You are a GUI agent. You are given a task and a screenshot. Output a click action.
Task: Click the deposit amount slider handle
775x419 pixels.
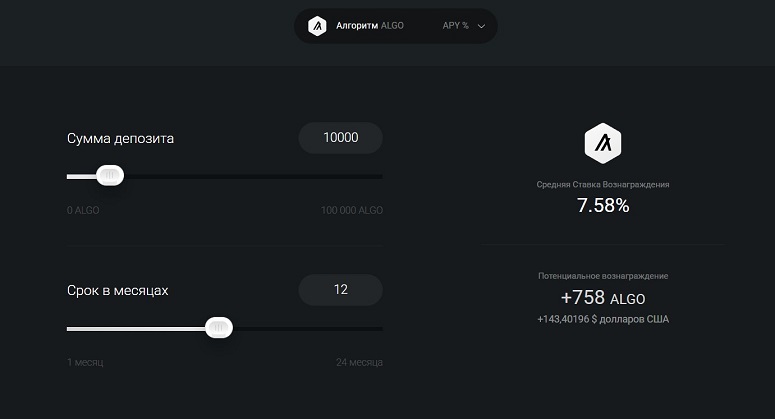(110, 175)
